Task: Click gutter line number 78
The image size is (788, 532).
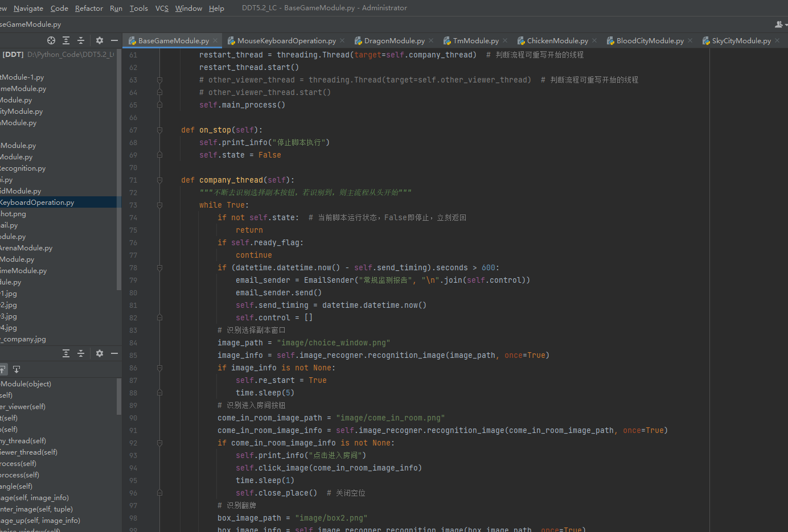Action: [x=133, y=268]
